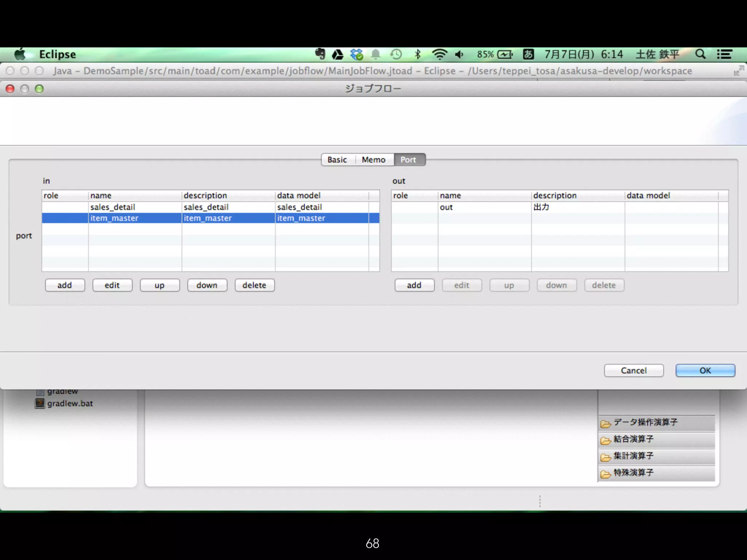Image resolution: width=747 pixels, height=560 pixels.
Task: Click add button under out table
Action: pos(414,285)
